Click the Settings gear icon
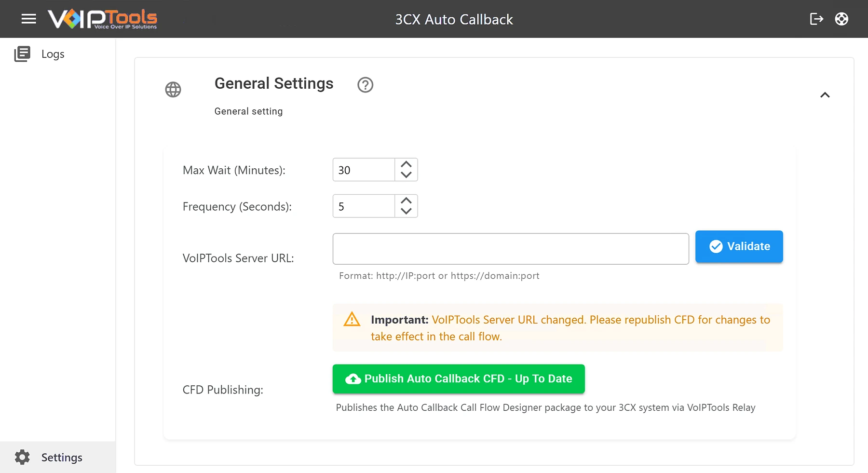 tap(22, 457)
